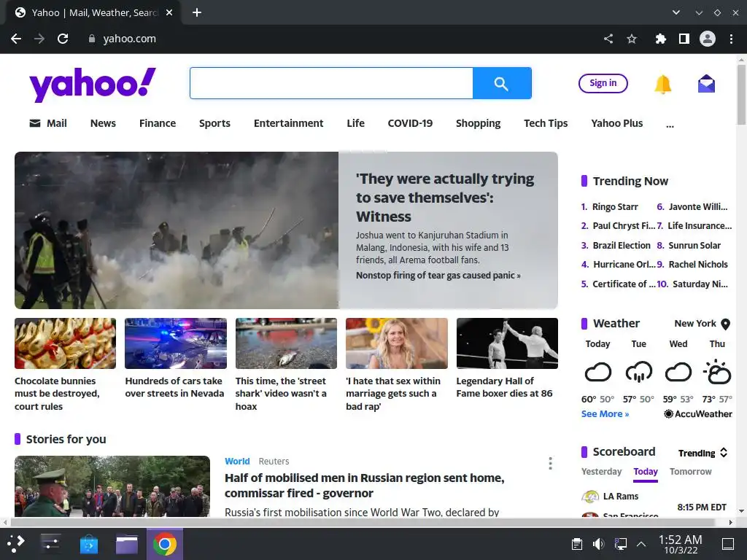Open Hall of Fame boxer thumbnail
Viewport: 747px width, 560px height.
(507, 343)
